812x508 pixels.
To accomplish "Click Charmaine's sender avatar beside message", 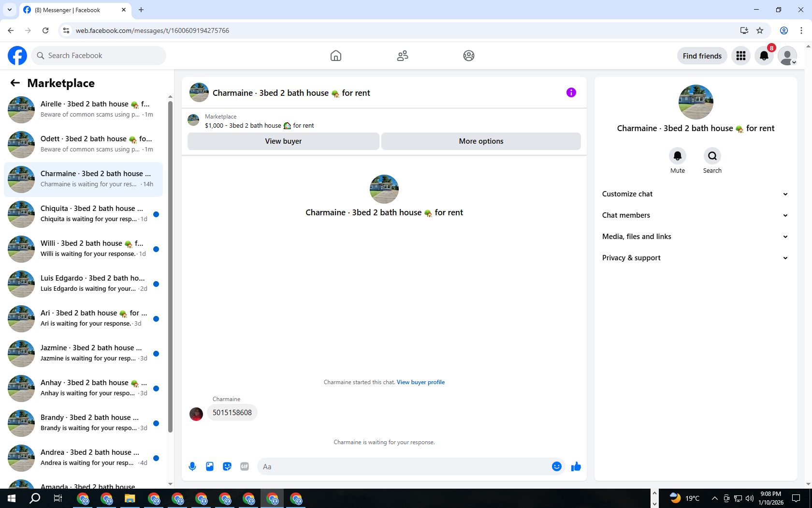I will click(196, 414).
